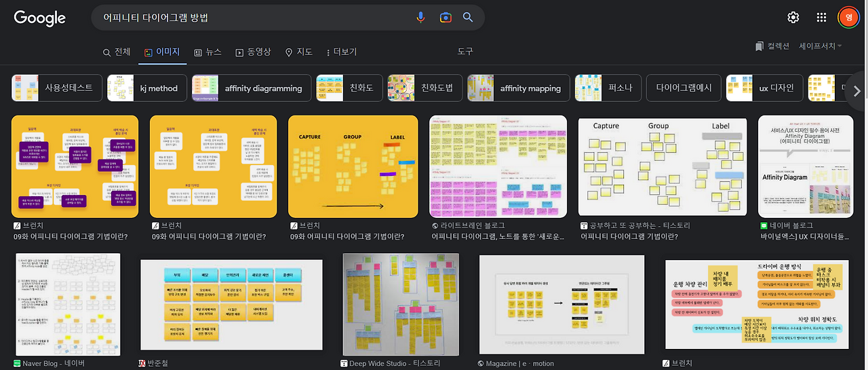
Task: Filter by 다이어그램예시 chip
Action: (x=684, y=88)
